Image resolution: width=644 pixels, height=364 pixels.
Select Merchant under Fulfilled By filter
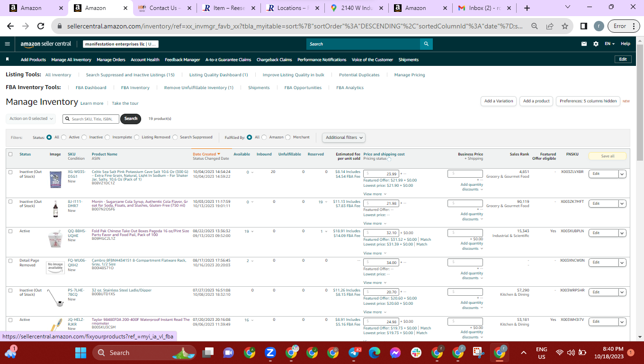(288, 137)
